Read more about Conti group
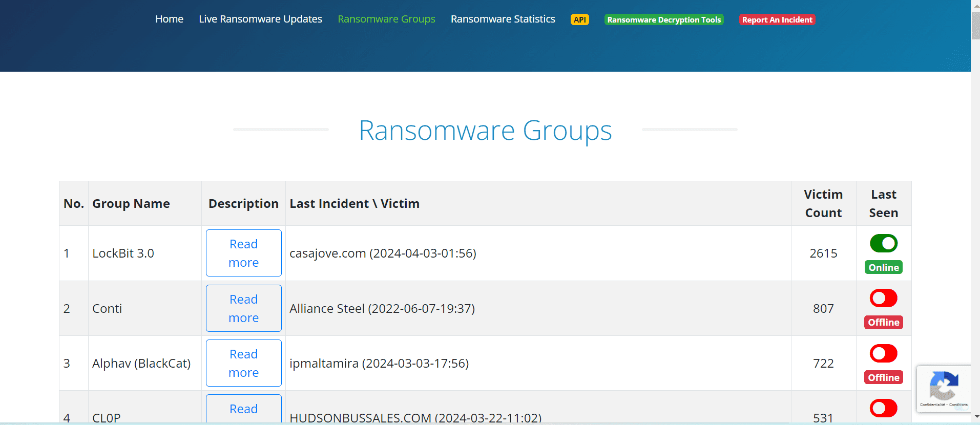The width and height of the screenshot is (980, 425). click(x=244, y=308)
